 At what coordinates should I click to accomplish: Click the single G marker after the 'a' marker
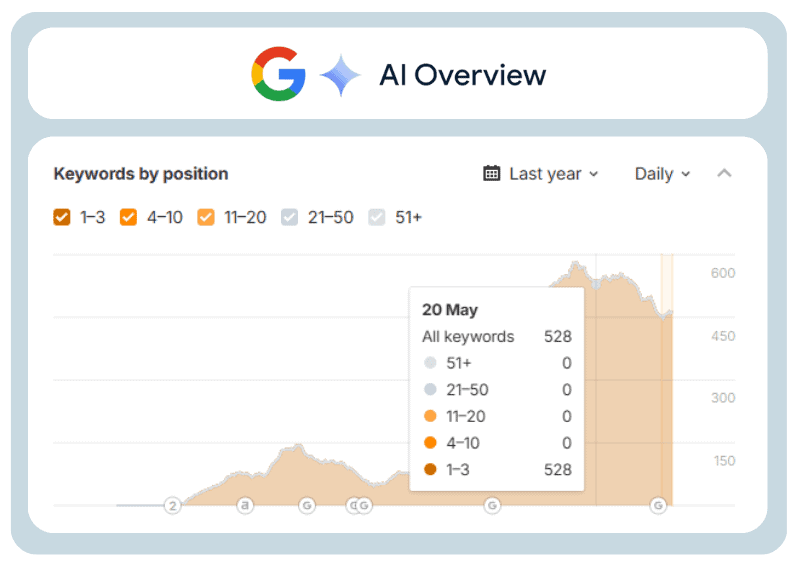pos(307,505)
